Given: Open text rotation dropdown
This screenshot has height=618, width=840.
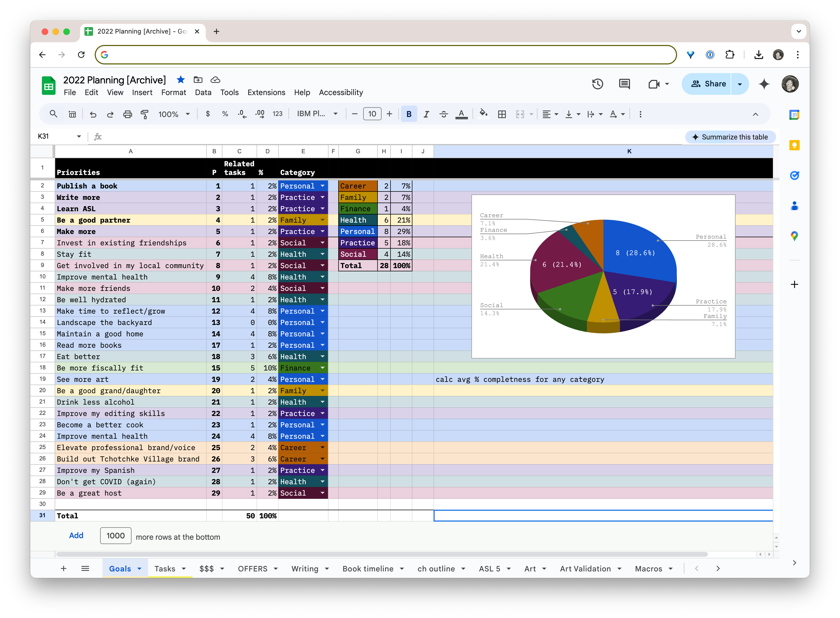Looking at the screenshot, I should [x=617, y=114].
